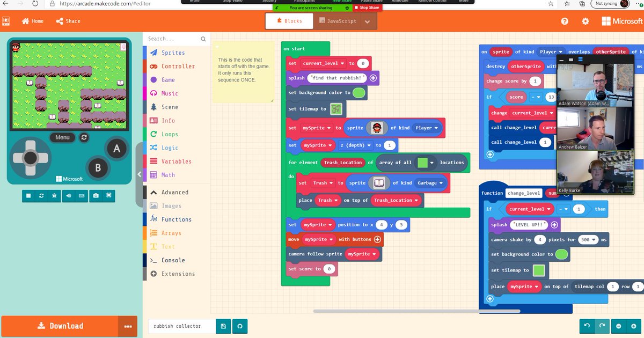Click the simulator reset icon beside Menu
This screenshot has height=338, width=644.
click(x=84, y=137)
